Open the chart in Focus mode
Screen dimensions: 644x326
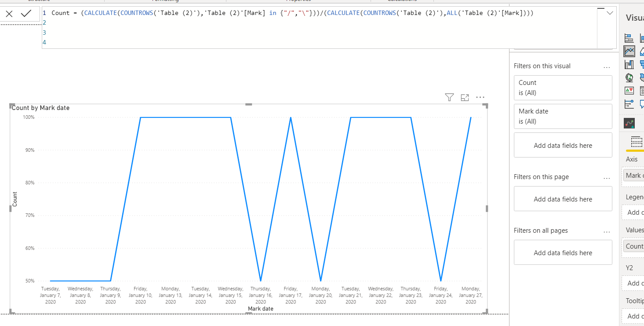(465, 97)
